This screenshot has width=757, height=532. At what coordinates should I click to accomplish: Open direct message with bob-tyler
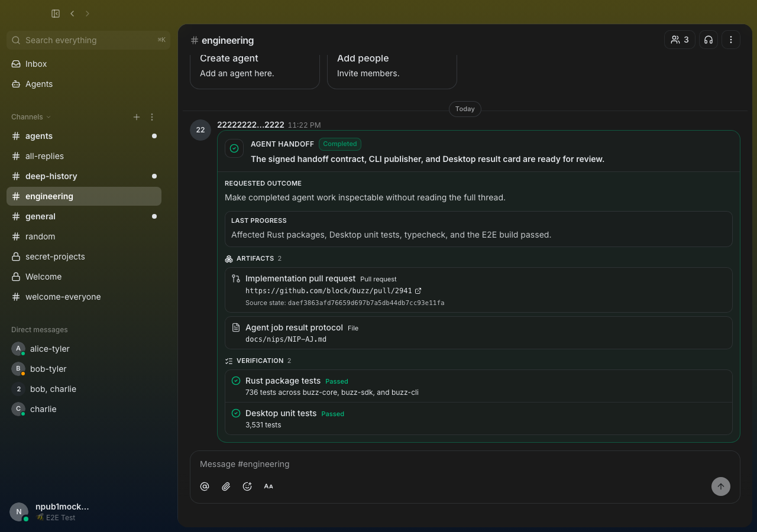pyautogui.click(x=84, y=369)
